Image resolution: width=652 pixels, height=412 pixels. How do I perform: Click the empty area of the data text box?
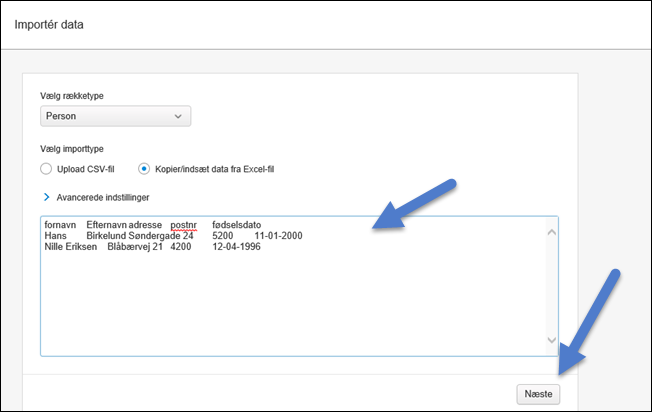coord(290,300)
